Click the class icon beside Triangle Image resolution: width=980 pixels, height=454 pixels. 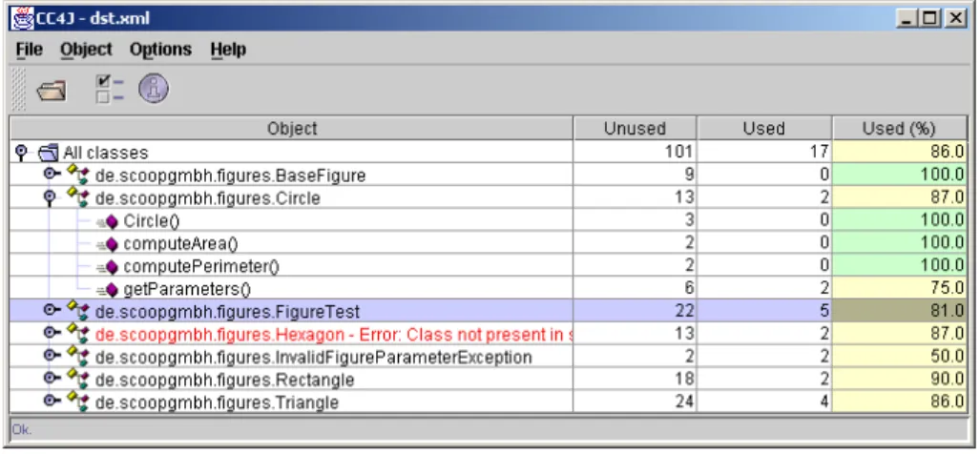pyautogui.click(x=78, y=402)
